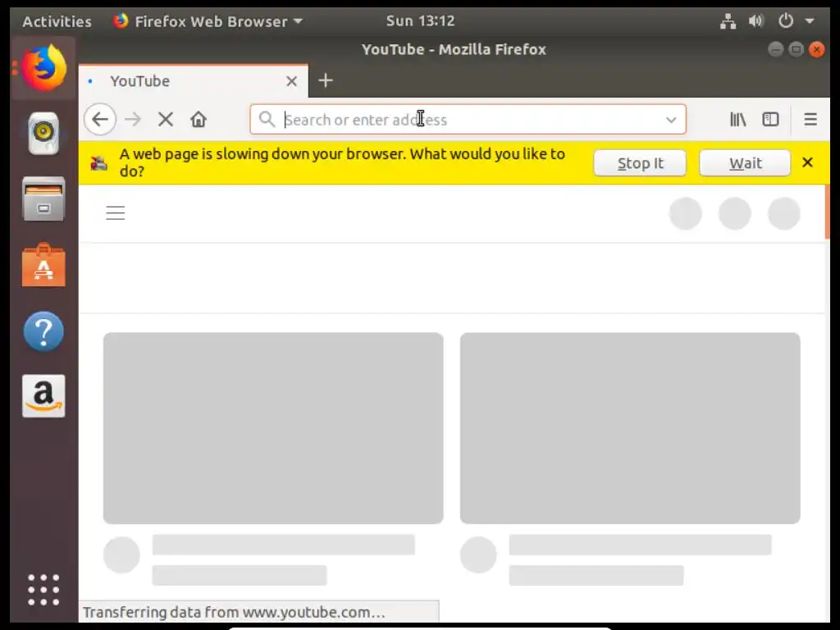Click the search magnifier icon in address bar
The image size is (840, 630).
click(267, 119)
